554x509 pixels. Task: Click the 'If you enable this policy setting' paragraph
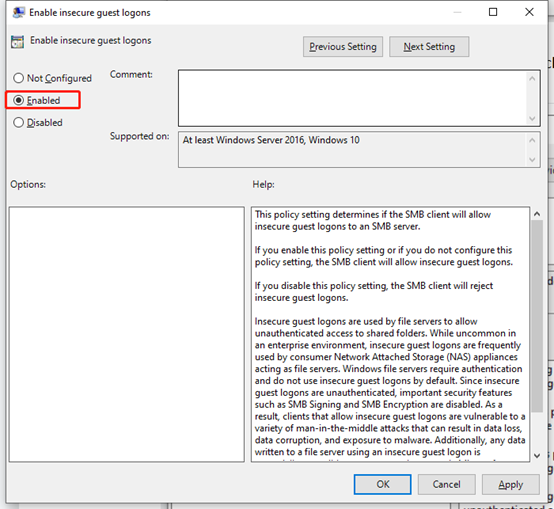coord(384,256)
